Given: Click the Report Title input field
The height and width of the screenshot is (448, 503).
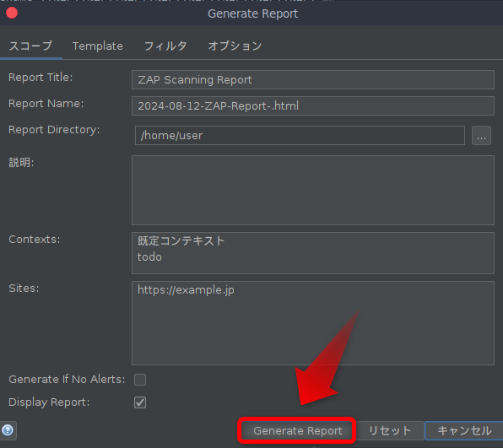Looking at the screenshot, I should [x=313, y=79].
